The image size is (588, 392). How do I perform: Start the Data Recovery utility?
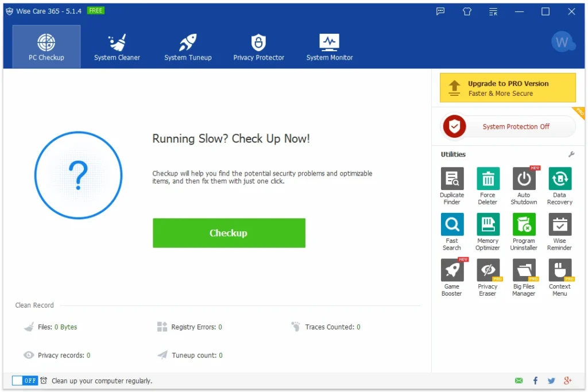[x=559, y=179]
